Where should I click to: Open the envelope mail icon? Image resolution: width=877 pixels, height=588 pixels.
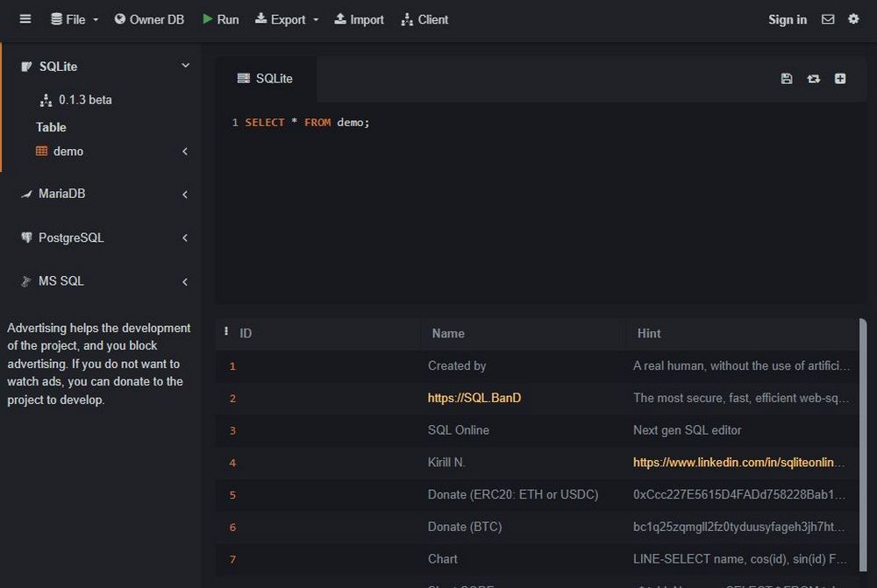click(x=828, y=19)
